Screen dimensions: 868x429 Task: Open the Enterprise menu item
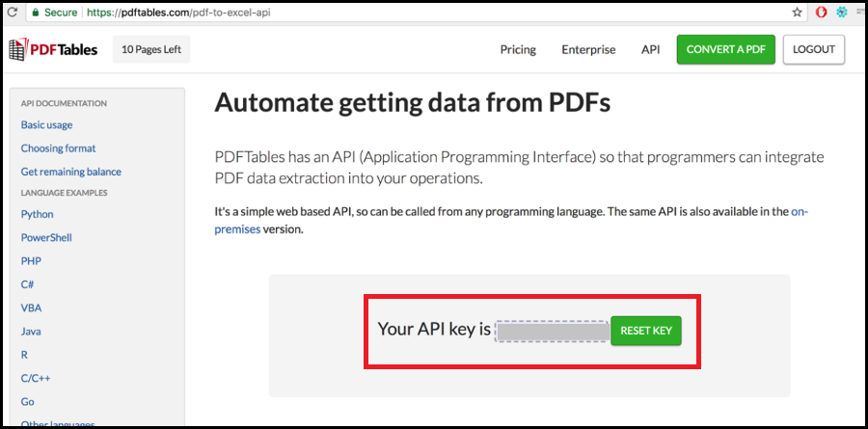pos(588,50)
